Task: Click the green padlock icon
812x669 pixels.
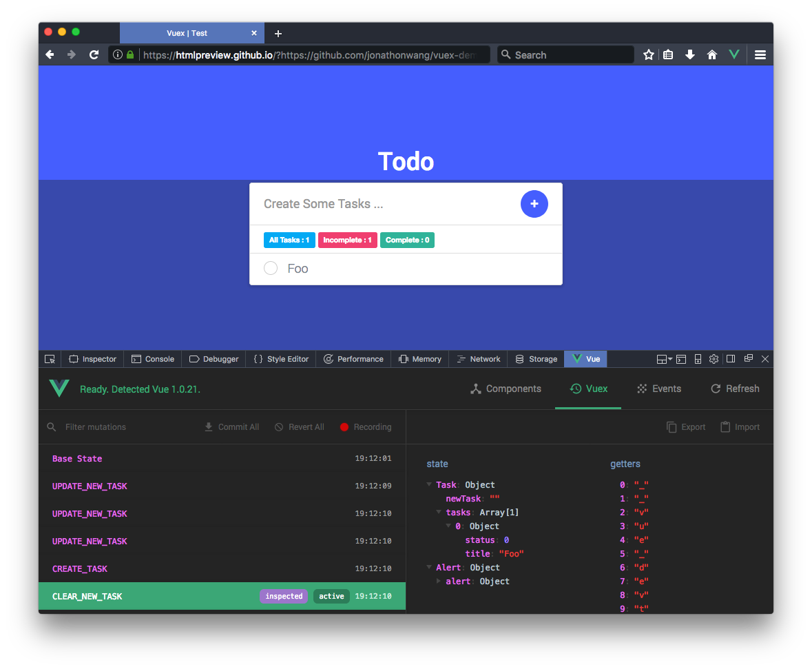Action: [x=130, y=54]
